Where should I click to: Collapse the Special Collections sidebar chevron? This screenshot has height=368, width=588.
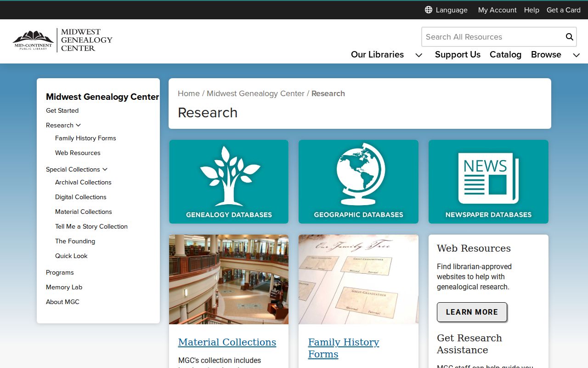click(x=105, y=169)
